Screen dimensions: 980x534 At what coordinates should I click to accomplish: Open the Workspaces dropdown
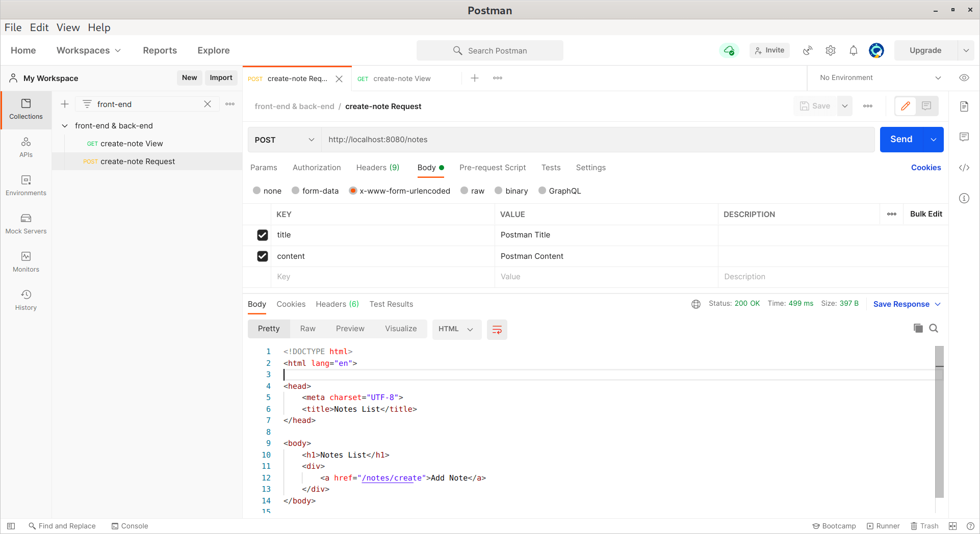[x=89, y=50]
